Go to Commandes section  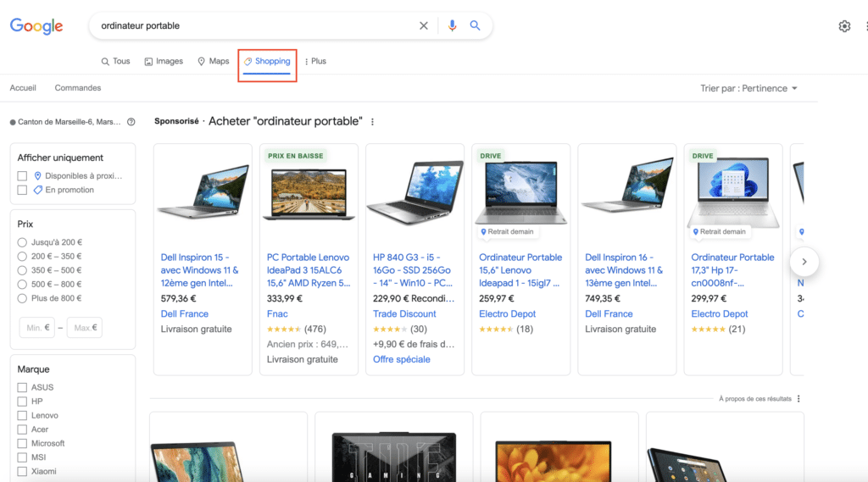pyautogui.click(x=77, y=88)
